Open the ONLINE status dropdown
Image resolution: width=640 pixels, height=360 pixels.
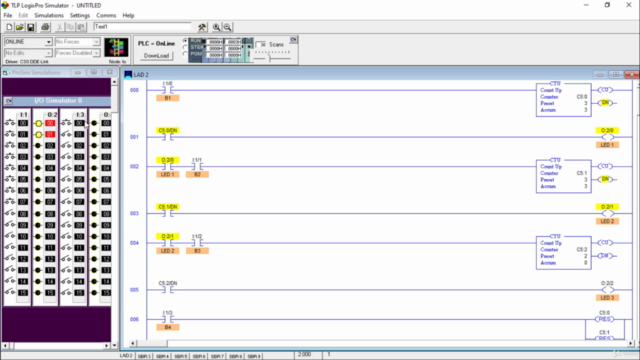[x=48, y=42]
